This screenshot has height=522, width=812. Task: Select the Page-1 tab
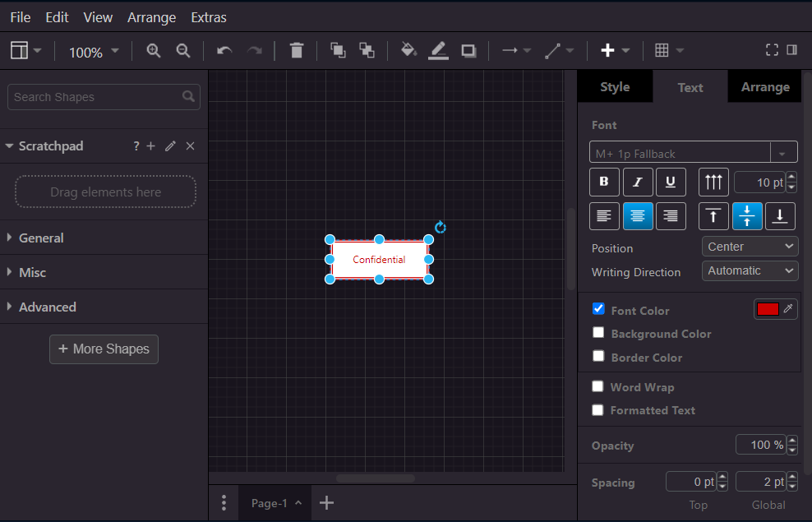click(x=275, y=503)
